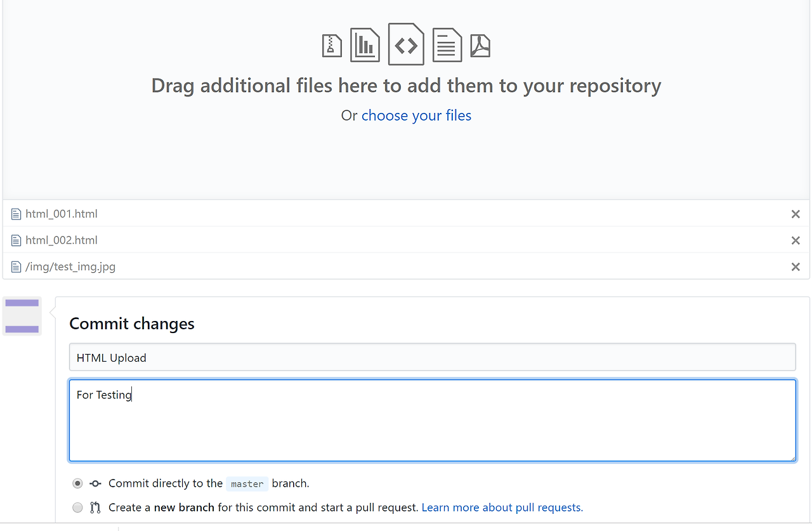Screen dimensions: 812x531
Task: Select Commit directly to the master branch
Action: [x=77, y=483]
